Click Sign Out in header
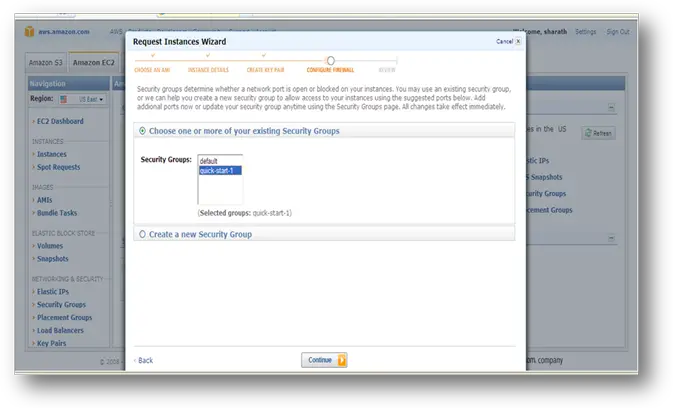The height and width of the screenshot is (408, 673). coord(618,32)
